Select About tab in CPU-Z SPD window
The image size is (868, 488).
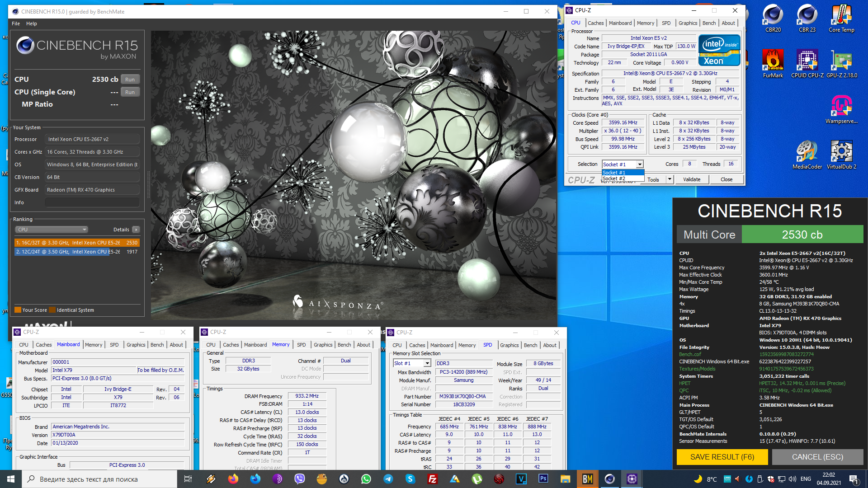[550, 345]
